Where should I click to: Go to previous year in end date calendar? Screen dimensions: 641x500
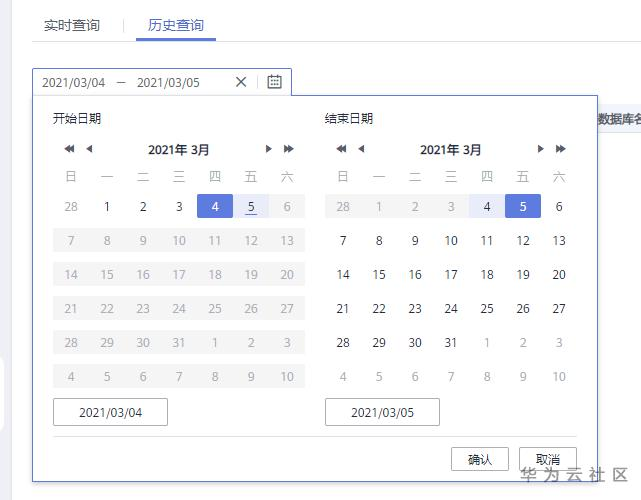pyautogui.click(x=341, y=149)
